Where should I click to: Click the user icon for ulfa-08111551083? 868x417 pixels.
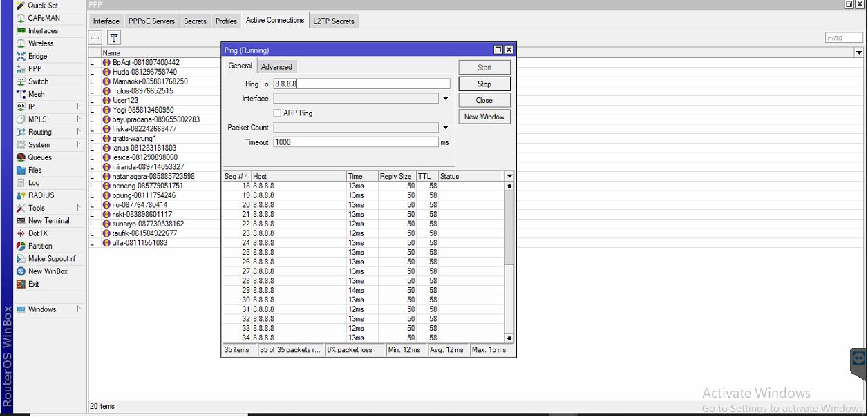coord(106,243)
